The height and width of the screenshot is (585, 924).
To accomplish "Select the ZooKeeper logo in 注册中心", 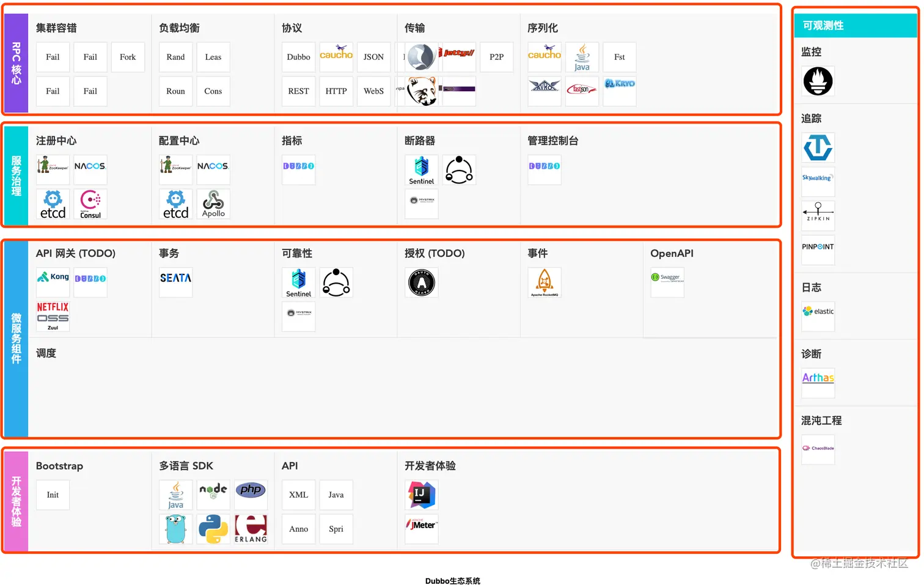I will pyautogui.click(x=53, y=170).
